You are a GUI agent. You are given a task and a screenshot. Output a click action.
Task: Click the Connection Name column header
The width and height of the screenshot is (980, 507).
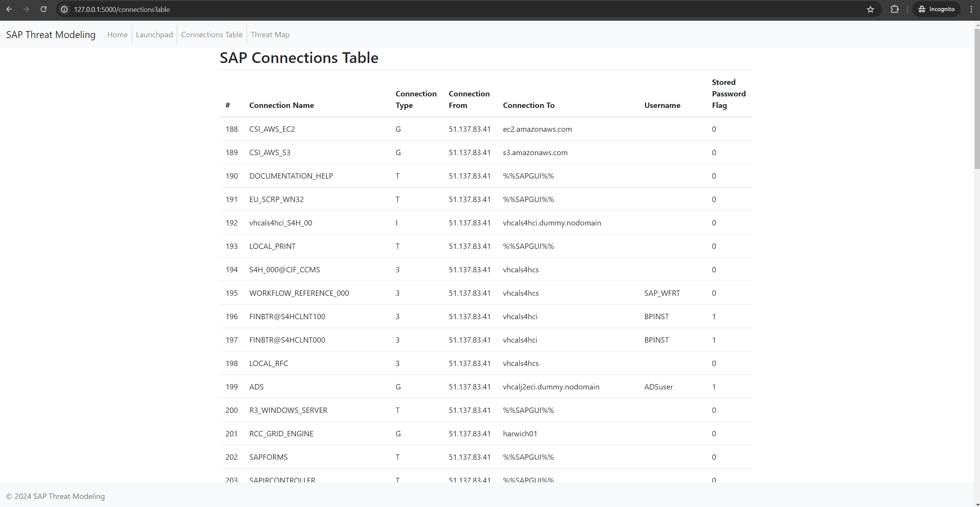tap(281, 105)
